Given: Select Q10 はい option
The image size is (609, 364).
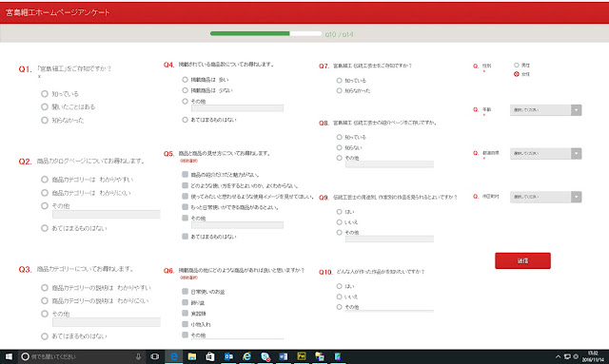Looking at the screenshot, I should coord(340,286).
